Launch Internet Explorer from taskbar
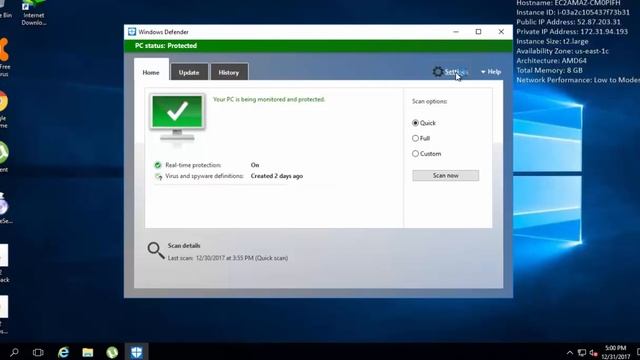 tap(63, 352)
